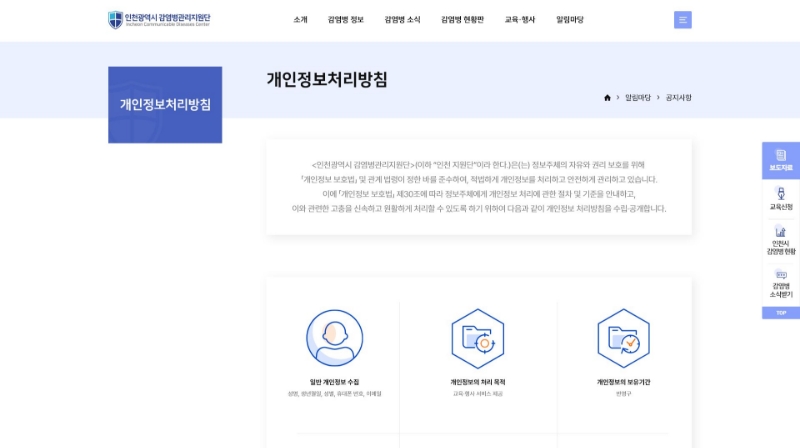Image resolution: width=800 pixels, height=448 pixels.
Task: Open 교육신청 in the right quick menu
Action: (781, 199)
